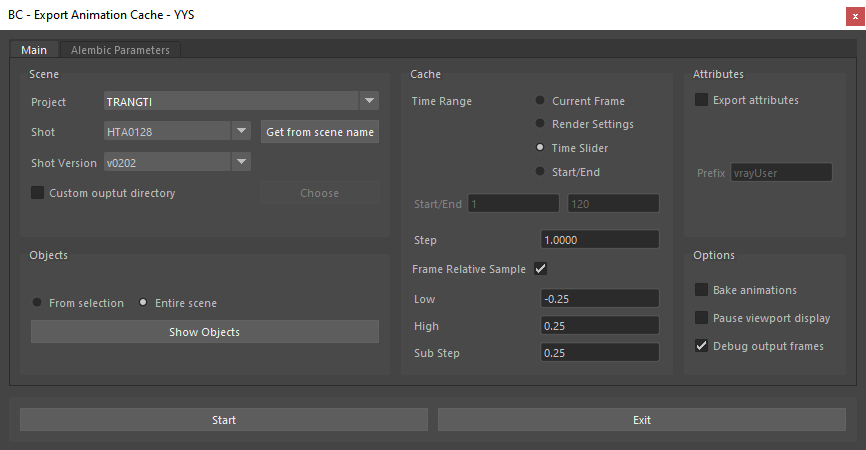866x450 pixels.
Task: Click the Start button to export
Action: [x=224, y=420]
